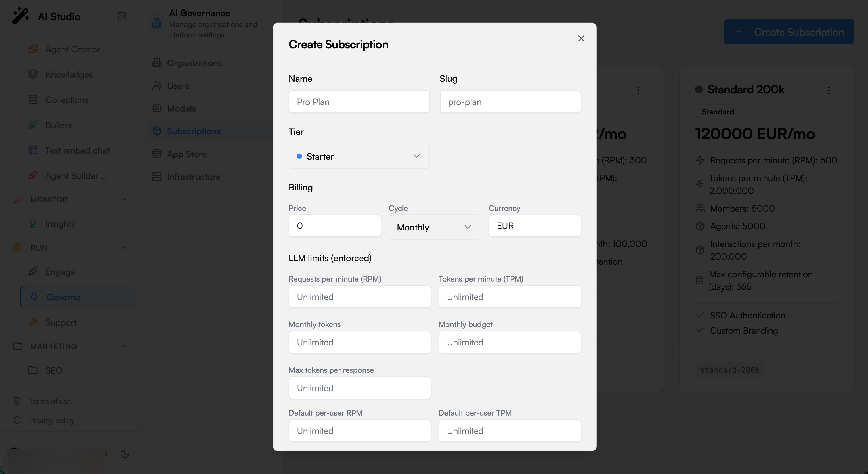The height and width of the screenshot is (474, 868).
Task: Click the Knowledges layers icon
Action: [33, 74]
